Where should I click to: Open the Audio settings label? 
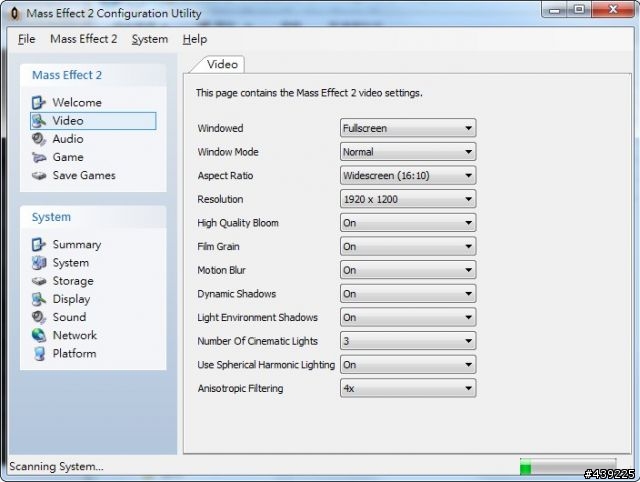tap(68, 139)
